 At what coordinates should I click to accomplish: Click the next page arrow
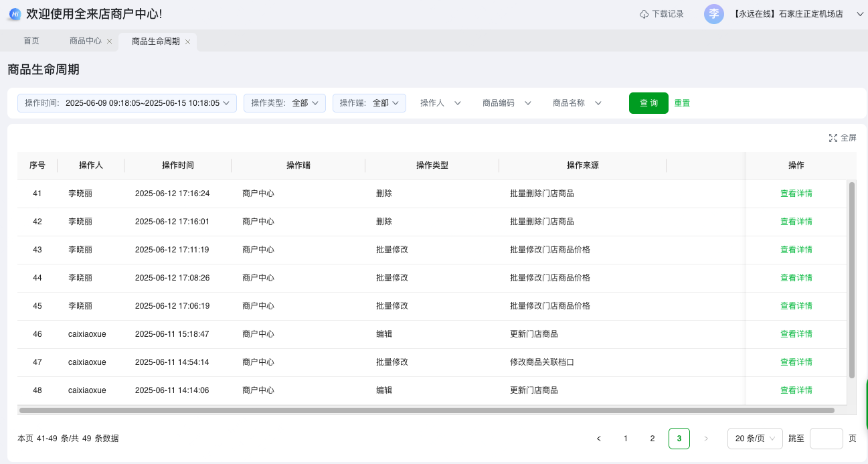[x=706, y=439]
